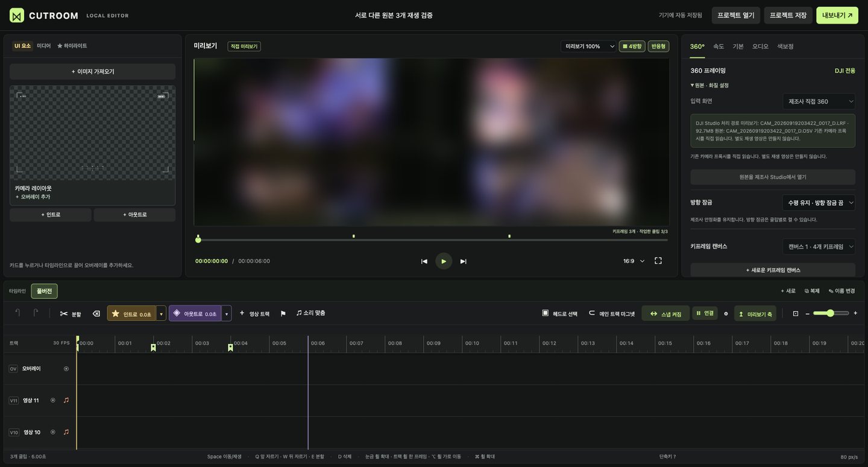The width and height of the screenshot is (868, 467).
Task: Toggle the 연결 link button
Action: [705, 313]
